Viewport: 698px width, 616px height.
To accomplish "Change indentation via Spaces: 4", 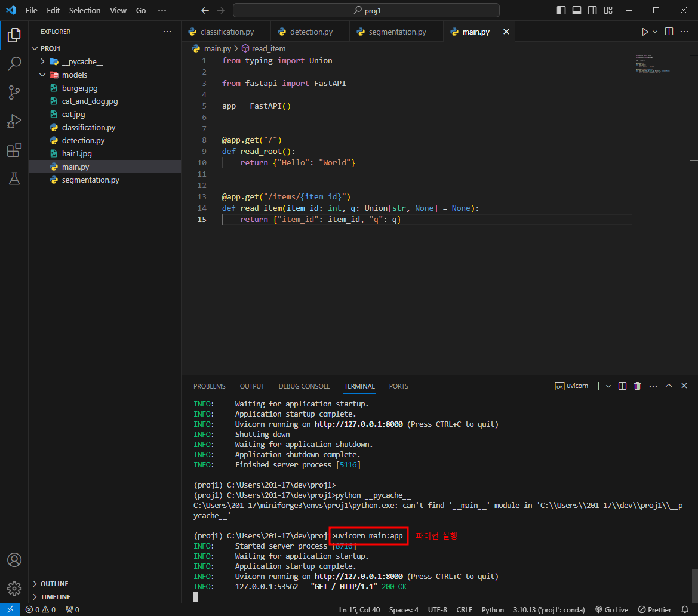I will pos(404,610).
